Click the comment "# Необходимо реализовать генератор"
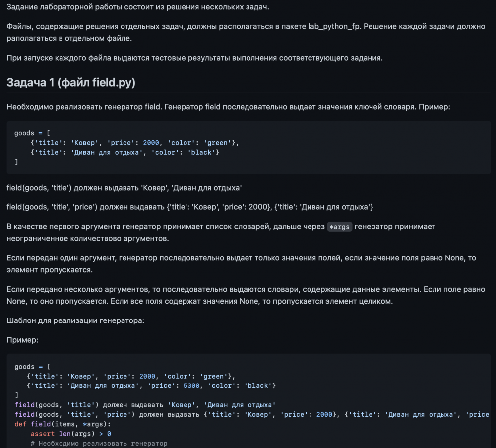The width and height of the screenshot is (496, 448). [99, 443]
